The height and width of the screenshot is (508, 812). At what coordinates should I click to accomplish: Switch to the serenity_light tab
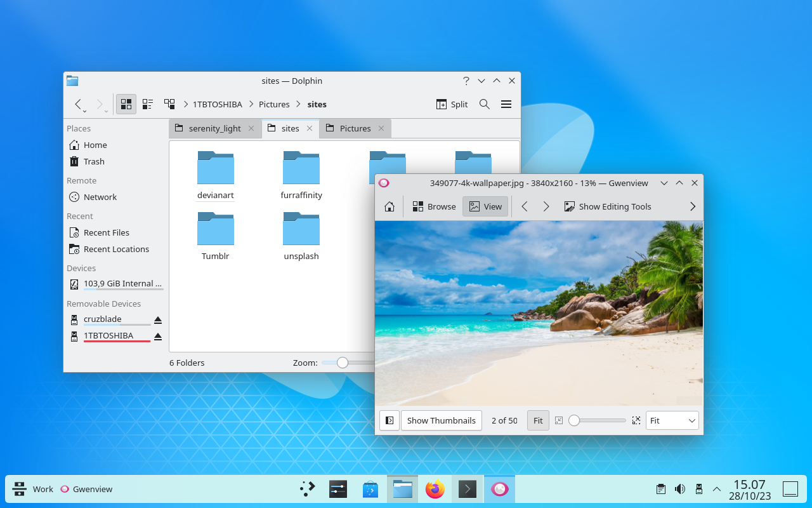pos(214,128)
